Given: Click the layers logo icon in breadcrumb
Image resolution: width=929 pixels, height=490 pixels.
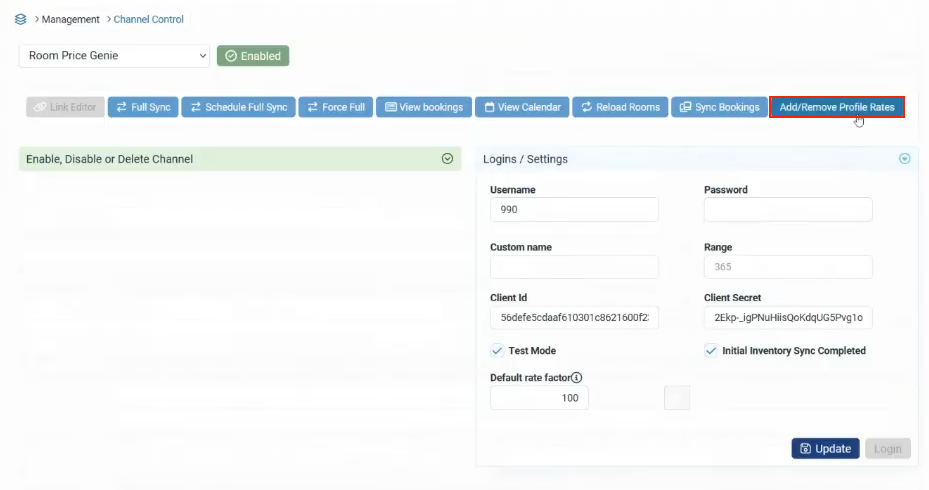Looking at the screenshot, I should pyautogui.click(x=21, y=19).
